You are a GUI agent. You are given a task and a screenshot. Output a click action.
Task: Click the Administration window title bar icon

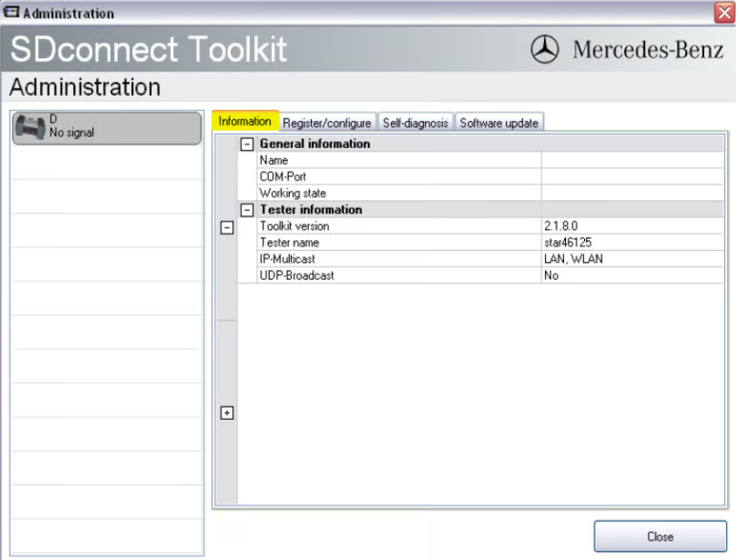pos(11,12)
